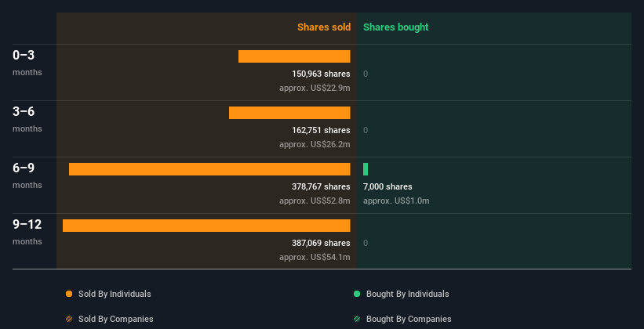Select the Sold By Individuals legend label
The height and width of the screenshot is (329, 644).
[115, 294]
